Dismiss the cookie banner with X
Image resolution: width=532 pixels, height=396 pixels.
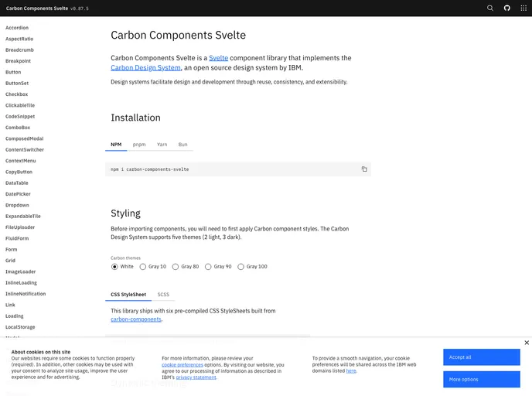(x=527, y=343)
